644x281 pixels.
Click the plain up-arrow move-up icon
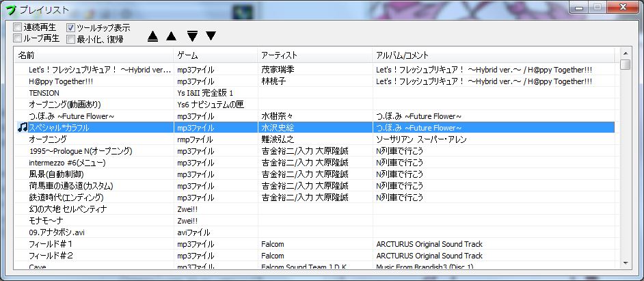point(171,36)
